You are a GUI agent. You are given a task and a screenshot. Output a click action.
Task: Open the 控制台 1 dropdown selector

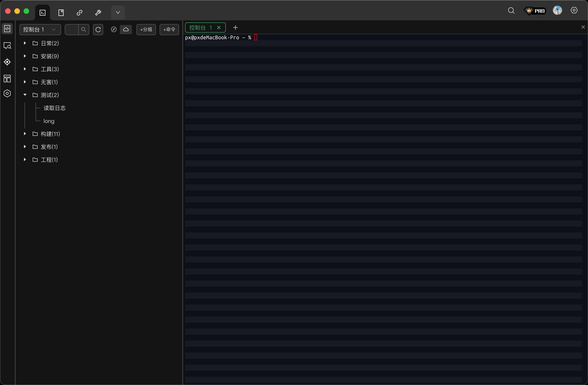40,30
